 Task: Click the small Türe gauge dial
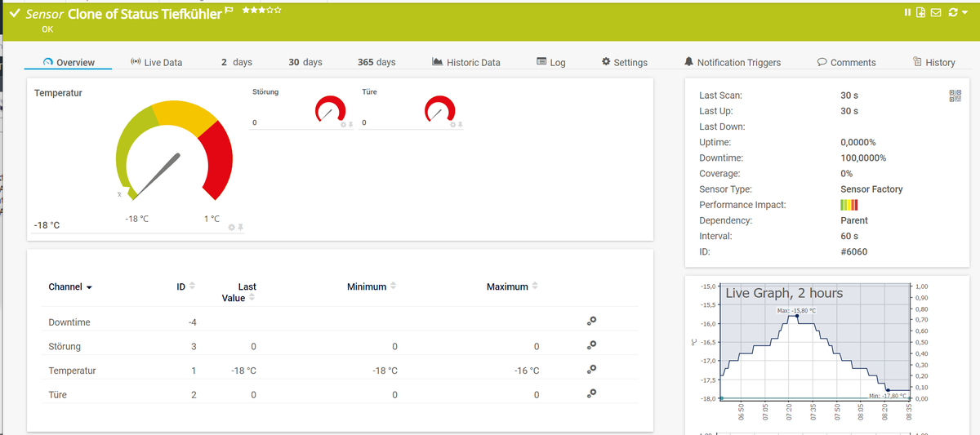[x=439, y=110]
